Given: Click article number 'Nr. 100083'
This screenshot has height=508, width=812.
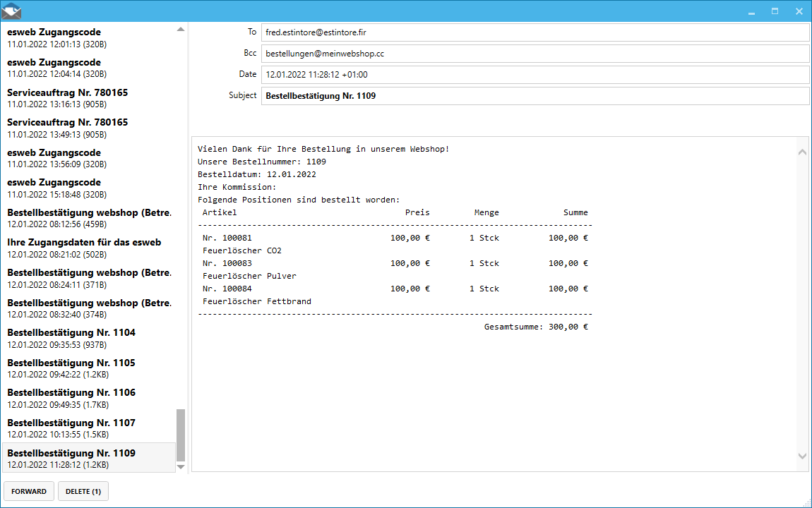Looking at the screenshot, I should click(x=227, y=263).
